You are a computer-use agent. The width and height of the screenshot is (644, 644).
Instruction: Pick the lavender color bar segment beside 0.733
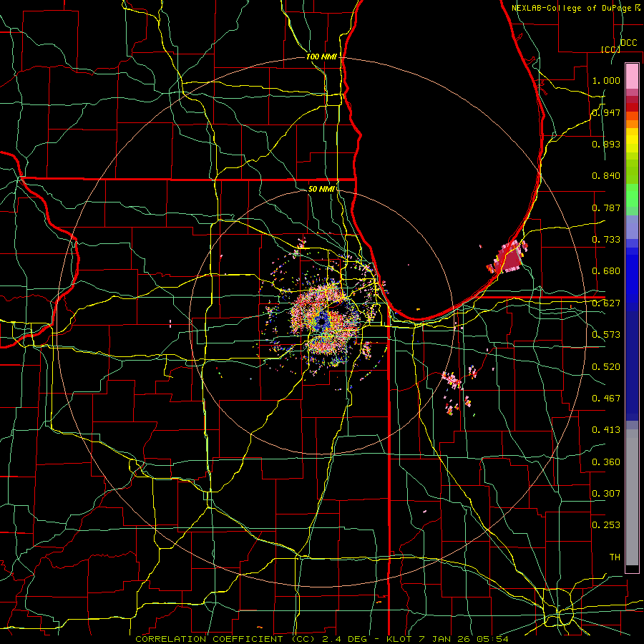[x=632, y=227]
